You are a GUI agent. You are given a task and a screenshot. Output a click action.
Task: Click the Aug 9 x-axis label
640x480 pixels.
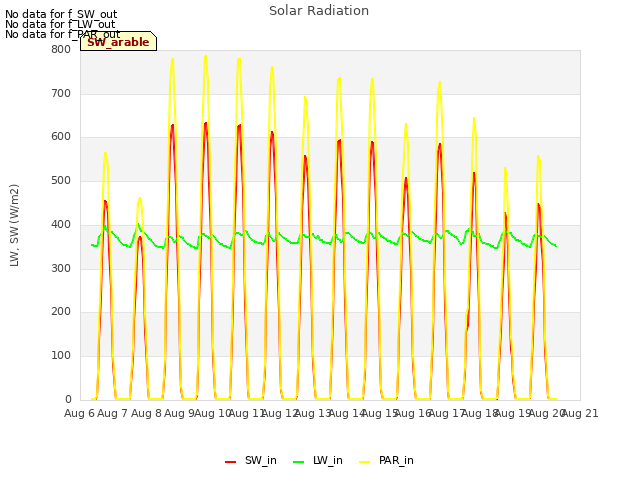pyautogui.click(x=180, y=413)
